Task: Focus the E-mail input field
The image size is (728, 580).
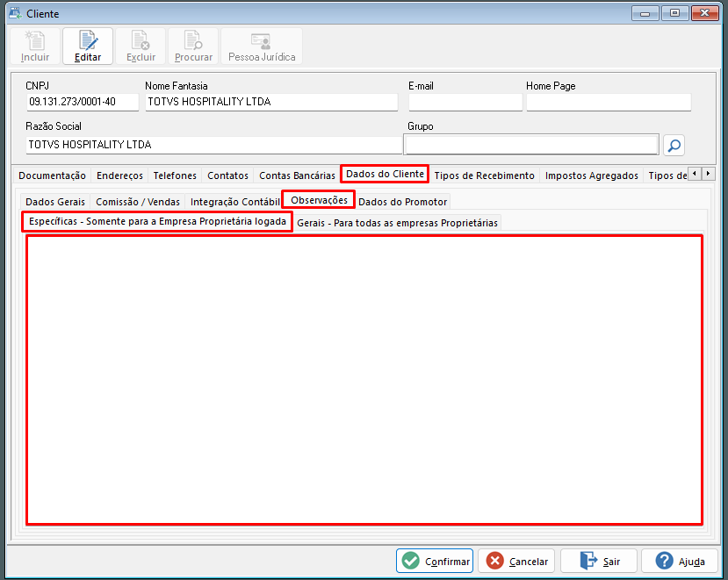Action: (465, 102)
